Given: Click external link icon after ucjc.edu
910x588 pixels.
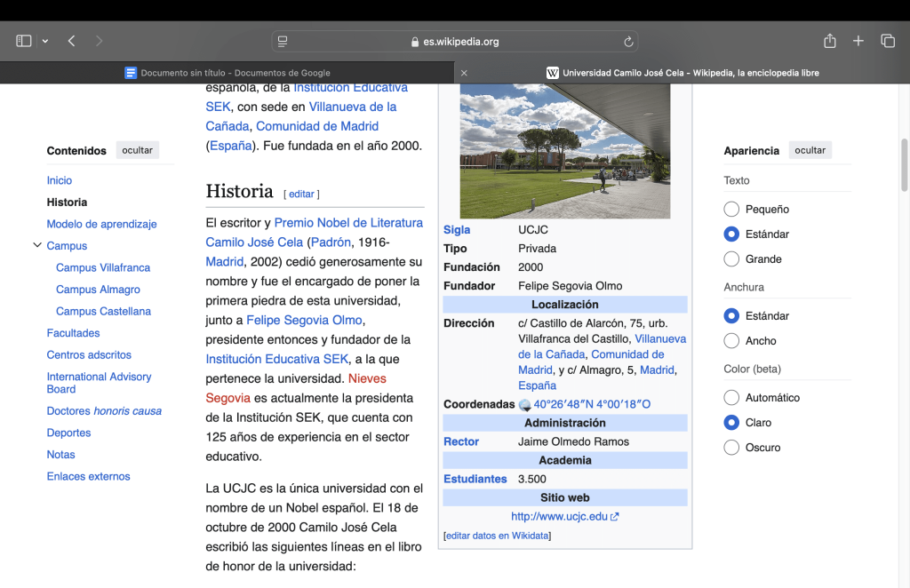Looking at the screenshot, I should click(615, 517).
